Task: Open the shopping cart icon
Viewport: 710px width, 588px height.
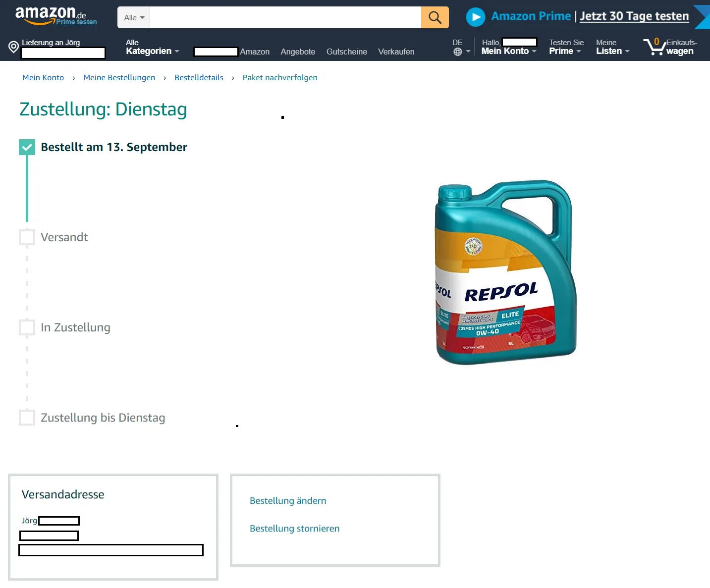Action: [654, 47]
